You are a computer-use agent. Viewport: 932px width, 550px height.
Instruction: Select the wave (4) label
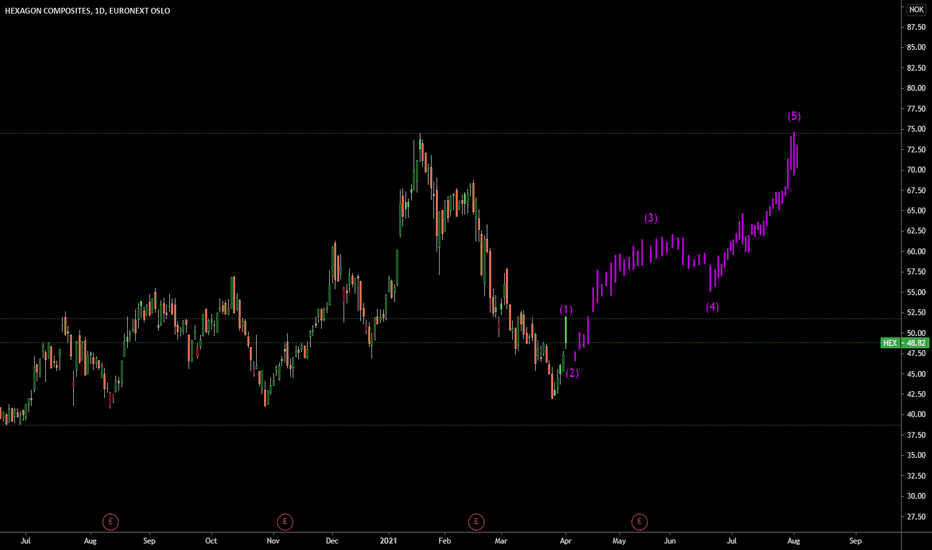click(x=712, y=307)
